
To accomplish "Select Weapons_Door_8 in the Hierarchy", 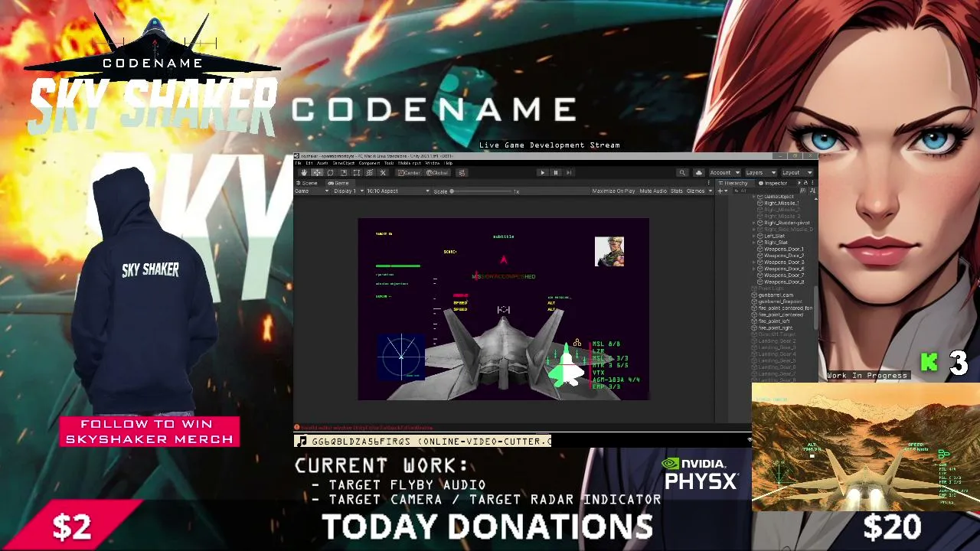I will point(785,282).
